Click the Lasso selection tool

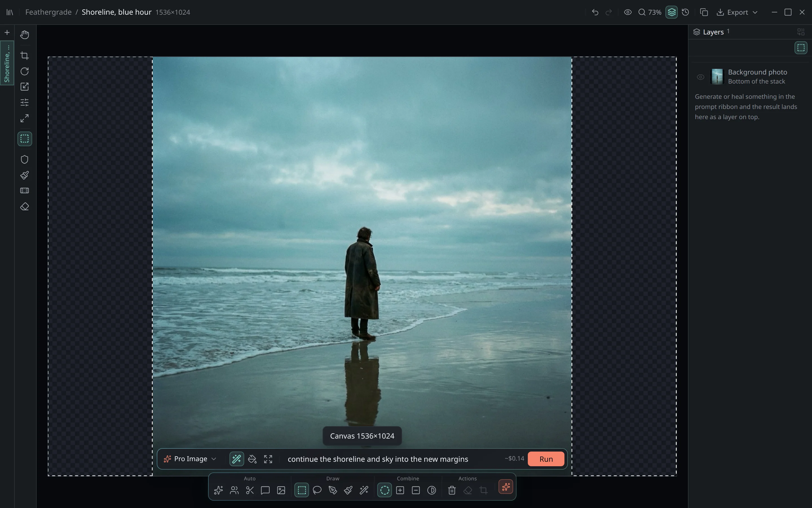pos(317,490)
